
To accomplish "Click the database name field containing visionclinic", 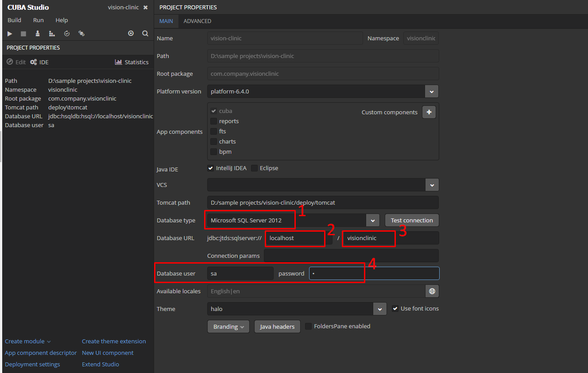I will pos(391,238).
